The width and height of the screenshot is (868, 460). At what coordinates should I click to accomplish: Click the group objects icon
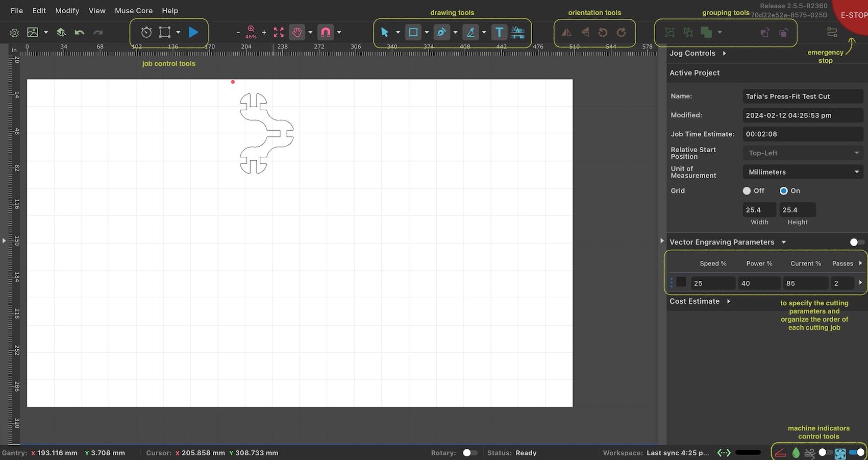point(669,32)
